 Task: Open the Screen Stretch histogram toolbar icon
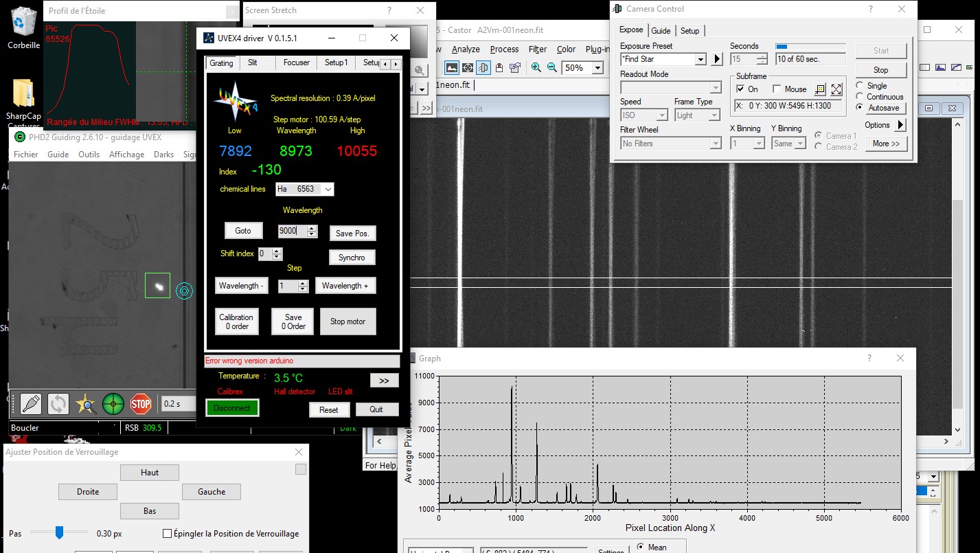coord(451,68)
